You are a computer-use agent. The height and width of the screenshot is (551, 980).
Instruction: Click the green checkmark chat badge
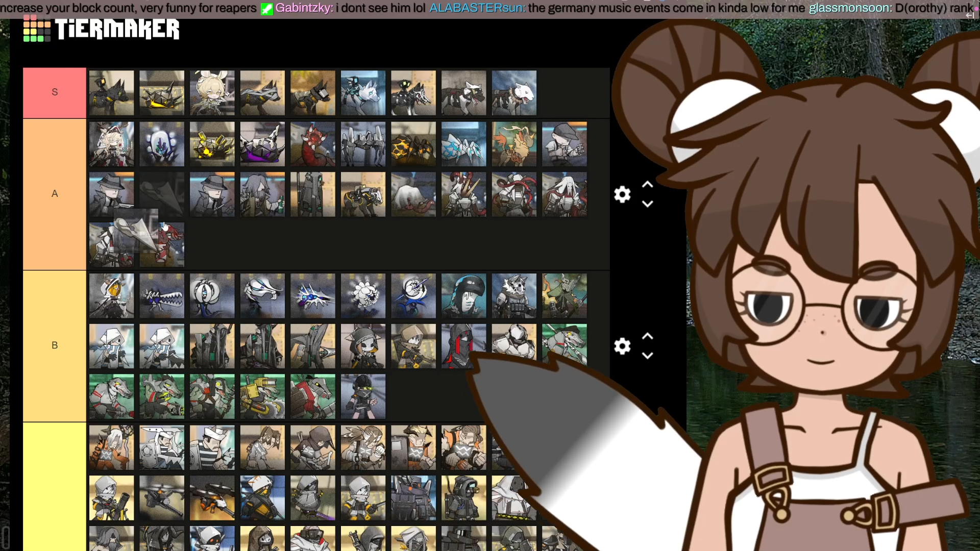click(x=267, y=9)
